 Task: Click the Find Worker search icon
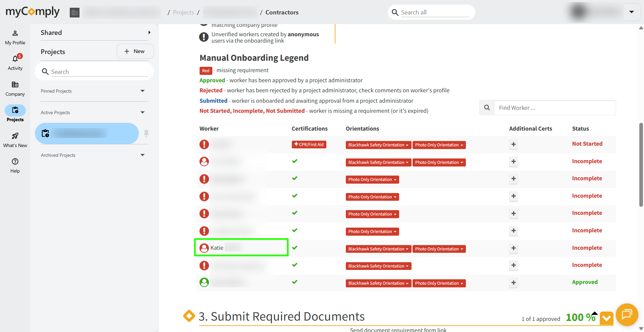(487, 108)
